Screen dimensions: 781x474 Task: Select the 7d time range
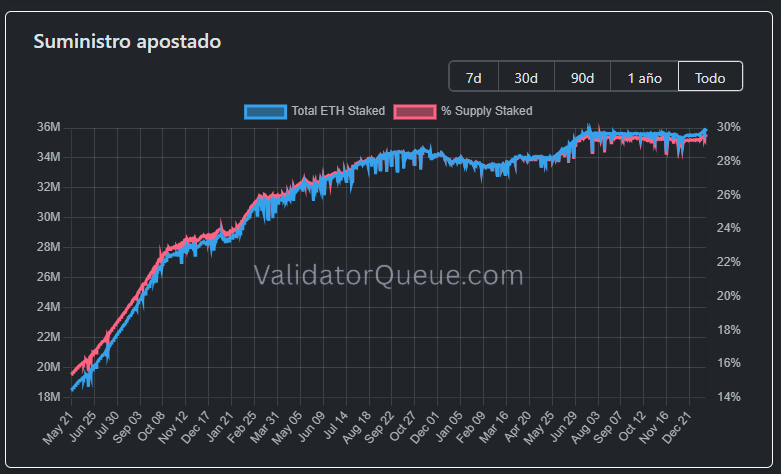[x=475, y=77]
